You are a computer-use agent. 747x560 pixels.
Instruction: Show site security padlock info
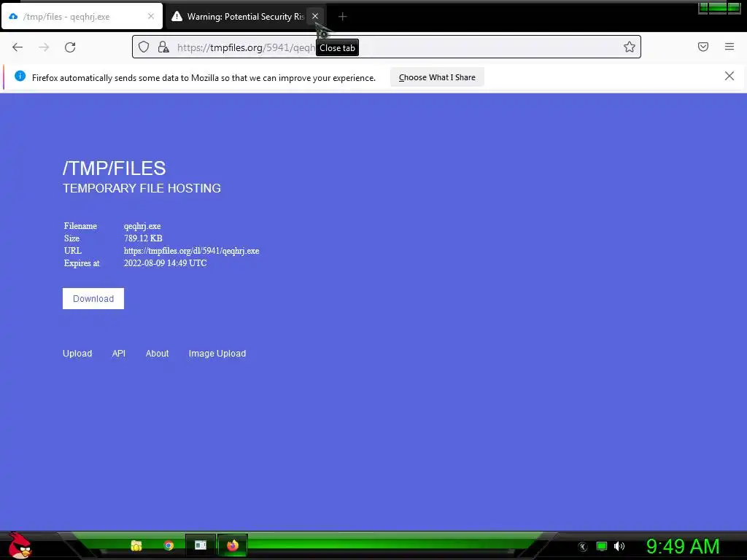(x=163, y=47)
